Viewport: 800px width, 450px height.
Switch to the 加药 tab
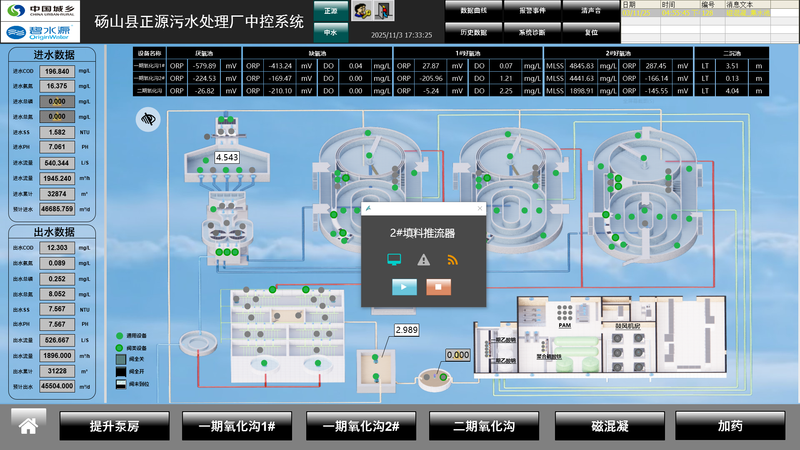[x=730, y=426]
